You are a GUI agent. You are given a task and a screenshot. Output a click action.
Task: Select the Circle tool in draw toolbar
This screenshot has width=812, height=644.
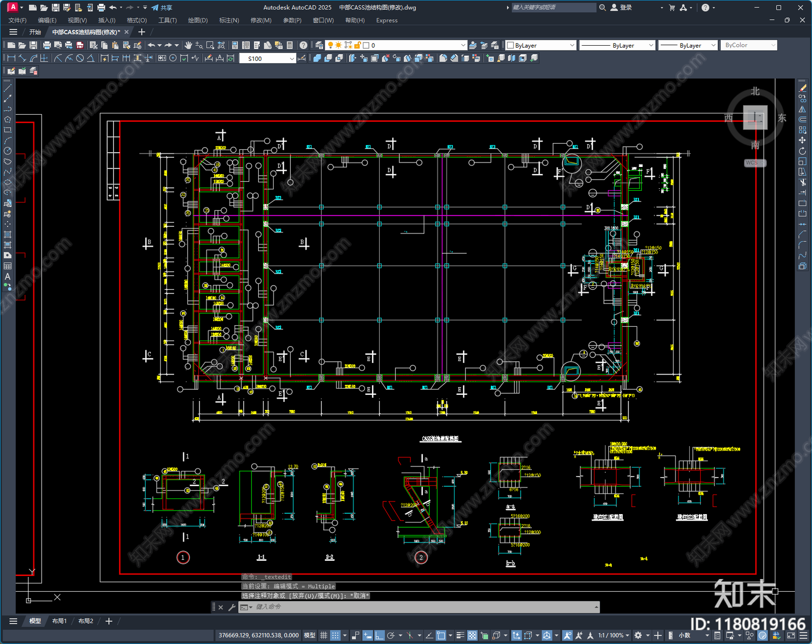(x=8, y=151)
